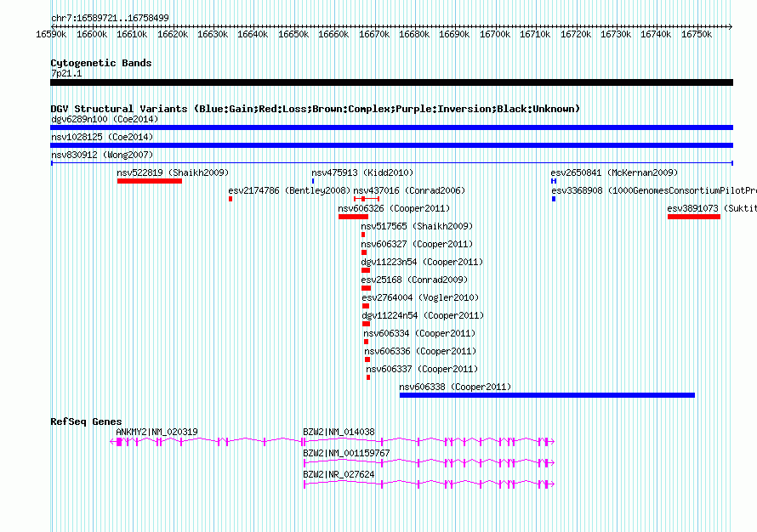
Task: Click the esv2650841 (McKernan2009) label
Action: click(615, 173)
